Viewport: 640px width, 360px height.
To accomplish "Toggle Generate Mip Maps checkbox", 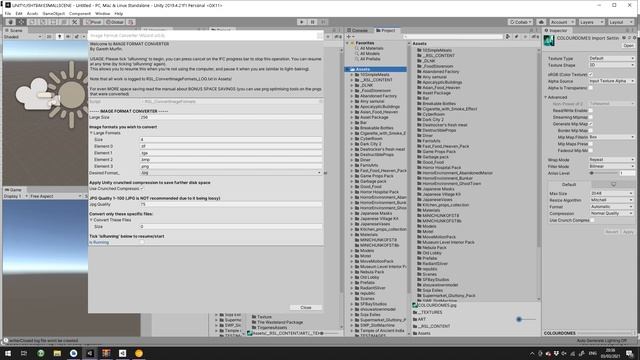I will click(x=591, y=124).
